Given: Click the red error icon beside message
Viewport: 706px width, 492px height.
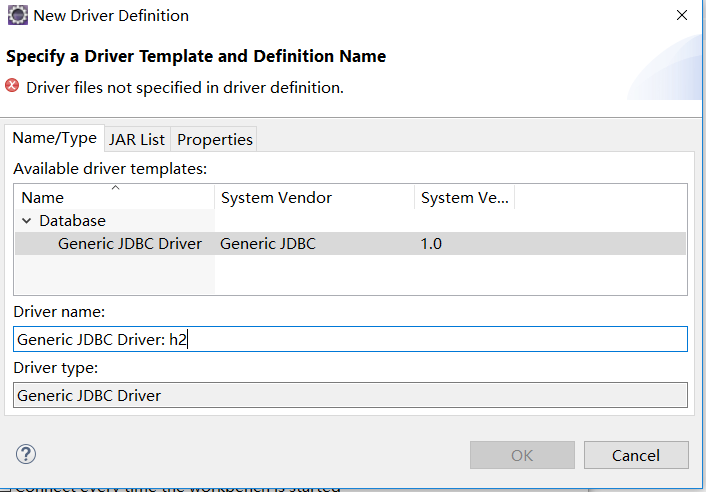Looking at the screenshot, I should (13, 87).
